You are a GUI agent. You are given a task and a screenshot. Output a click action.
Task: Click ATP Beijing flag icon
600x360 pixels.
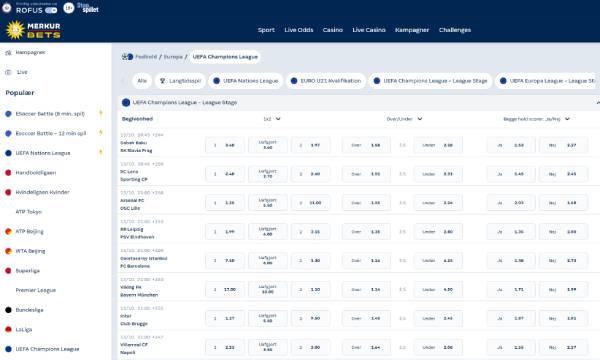8,231
